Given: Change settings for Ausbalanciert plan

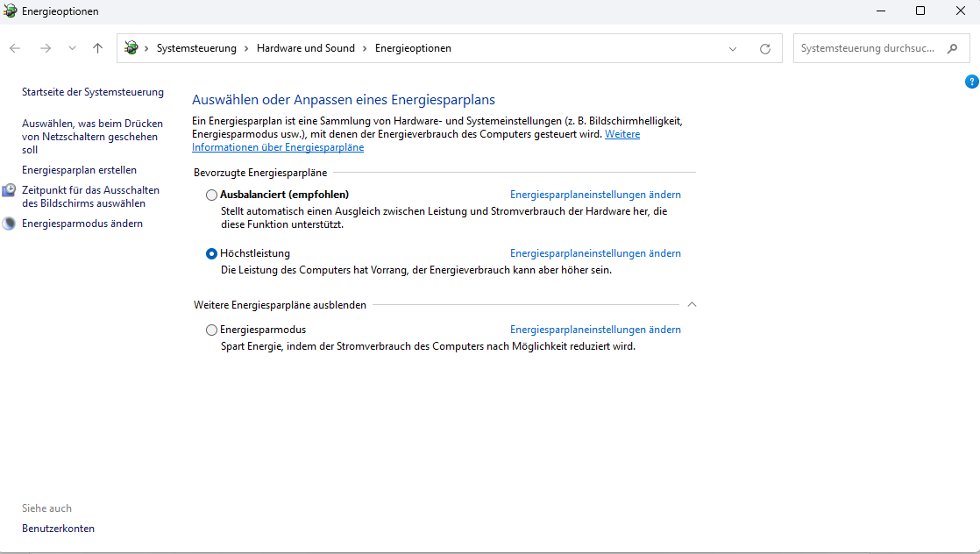Looking at the screenshot, I should (x=595, y=195).
